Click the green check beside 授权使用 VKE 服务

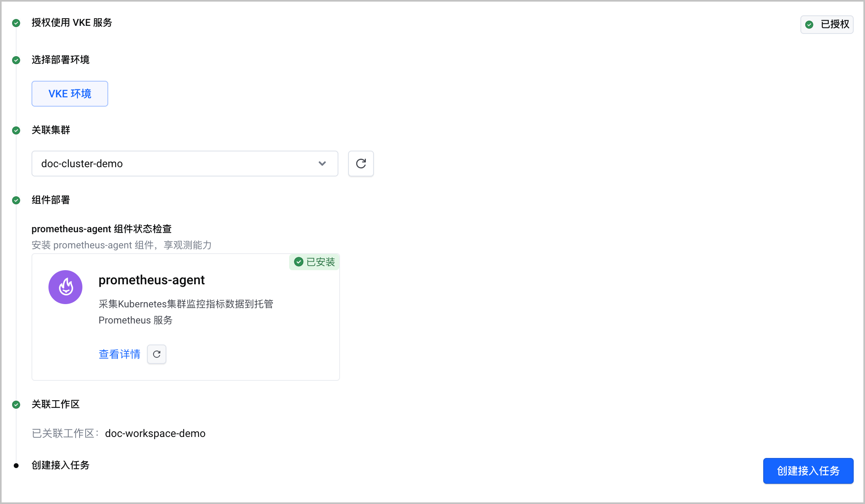point(16,23)
